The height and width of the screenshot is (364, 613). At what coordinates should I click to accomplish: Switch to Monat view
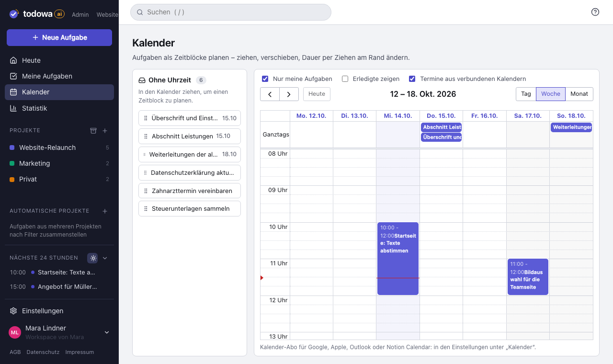[x=579, y=94]
